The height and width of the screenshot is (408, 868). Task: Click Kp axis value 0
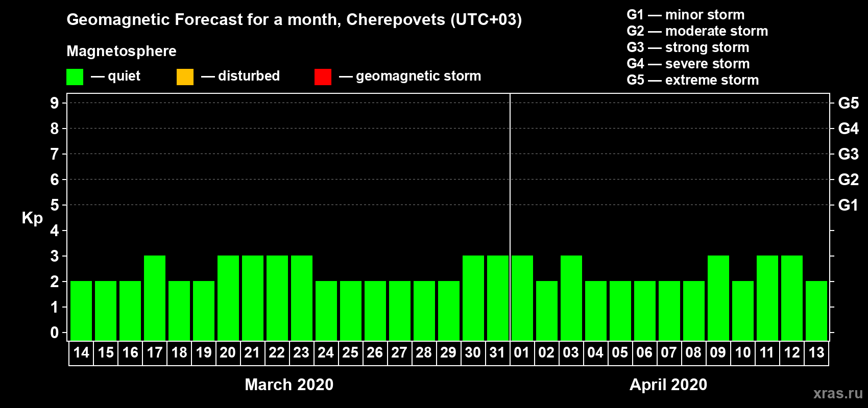point(54,333)
